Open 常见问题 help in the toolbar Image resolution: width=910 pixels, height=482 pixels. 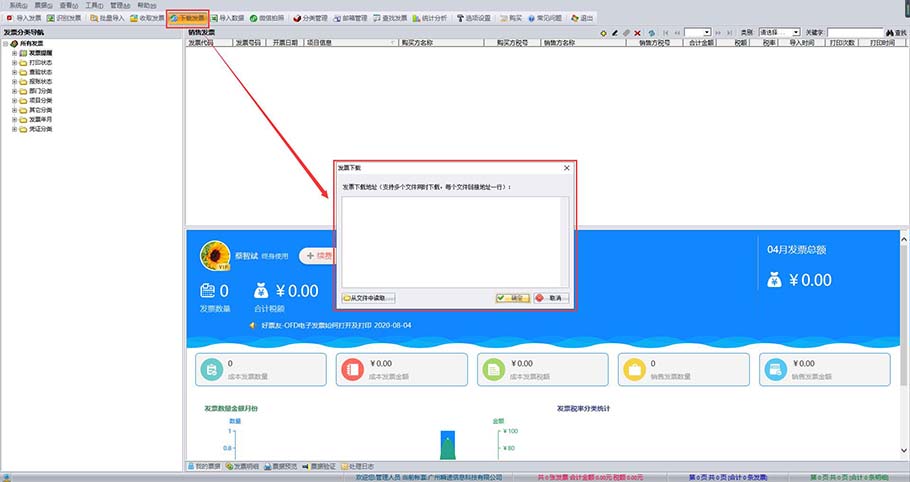pos(545,19)
